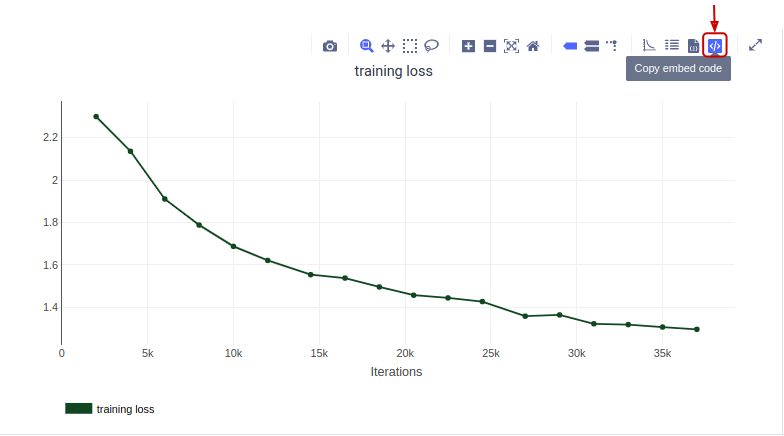Download plot data as JSON file
The width and height of the screenshot is (784, 436).
pos(694,46)
